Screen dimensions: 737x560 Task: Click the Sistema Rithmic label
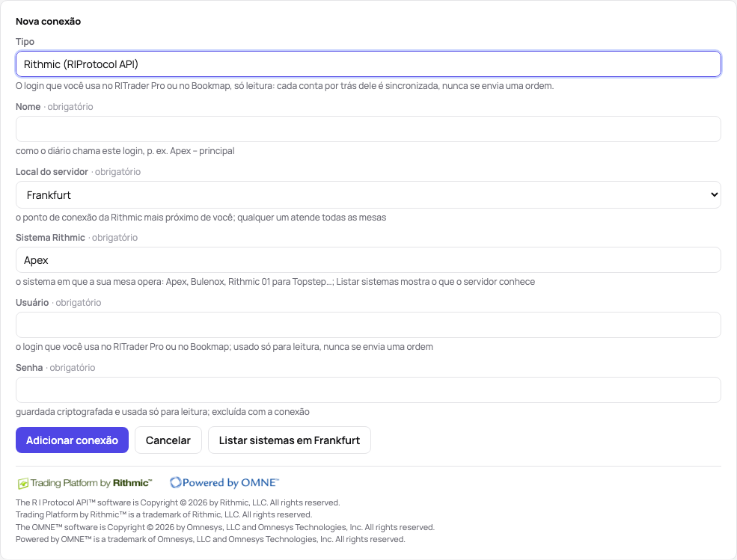click(x=50, y=238)
